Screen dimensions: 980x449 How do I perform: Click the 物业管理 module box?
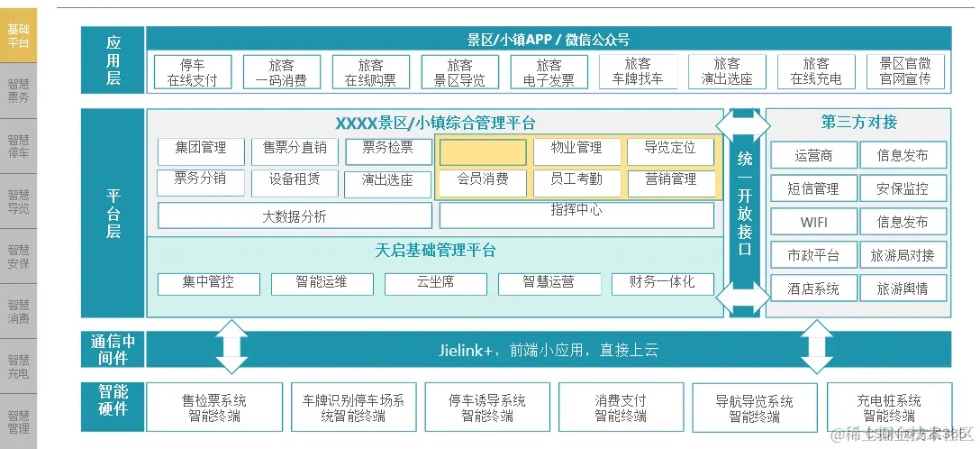click(x=576, y=151)
